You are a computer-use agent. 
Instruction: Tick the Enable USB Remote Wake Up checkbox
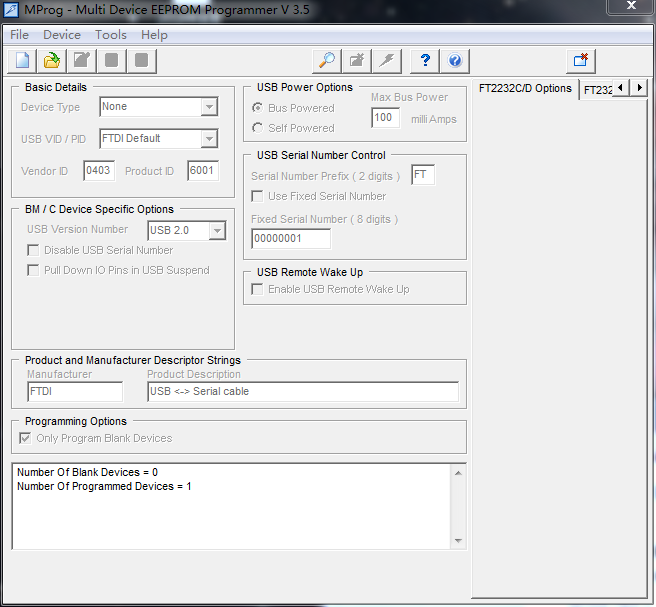pyautogui.click(x=257, y=289)
